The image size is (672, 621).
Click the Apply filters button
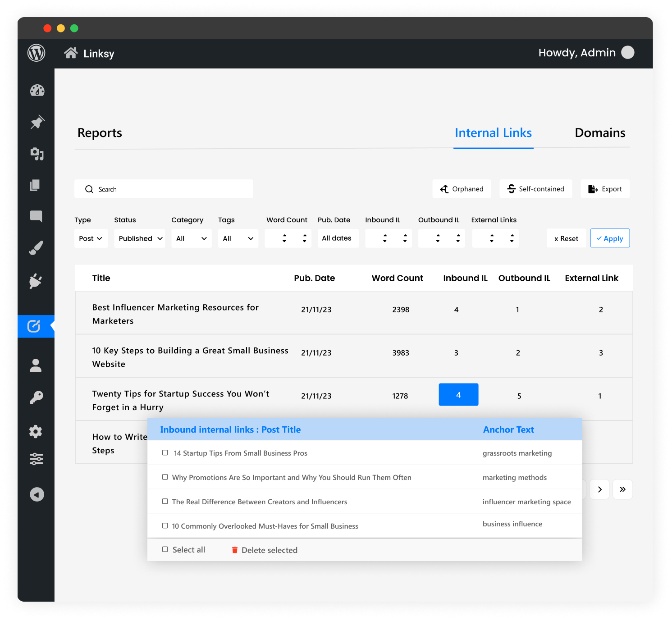click(610, 238)
